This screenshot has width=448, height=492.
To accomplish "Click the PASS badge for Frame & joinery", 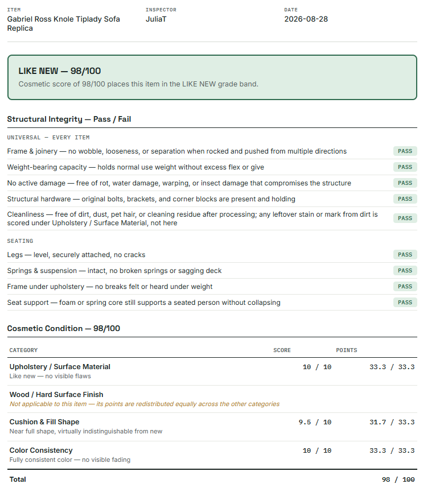I will (405, 151).
